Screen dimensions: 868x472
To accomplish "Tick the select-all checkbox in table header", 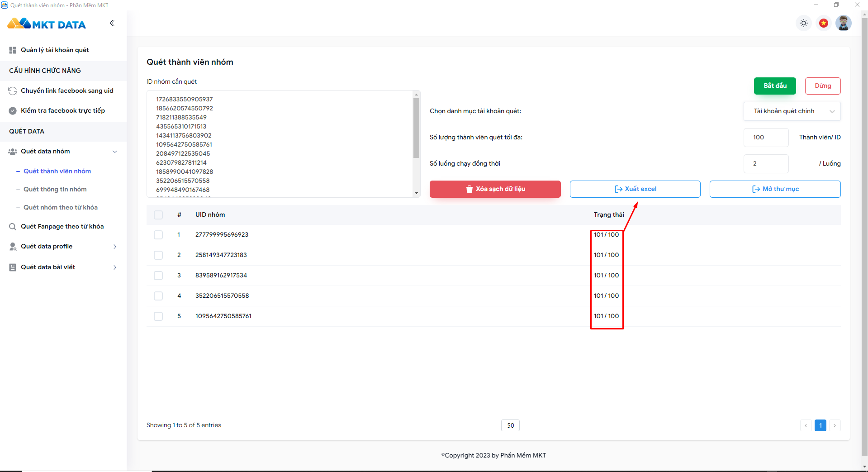I will pyautogui.click(x=158, y=215).
